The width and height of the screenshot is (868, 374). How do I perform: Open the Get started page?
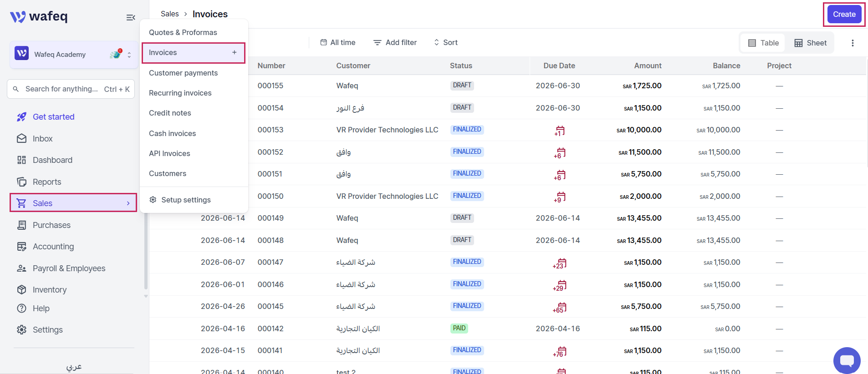pyautogui.click(x=53, y=117)
